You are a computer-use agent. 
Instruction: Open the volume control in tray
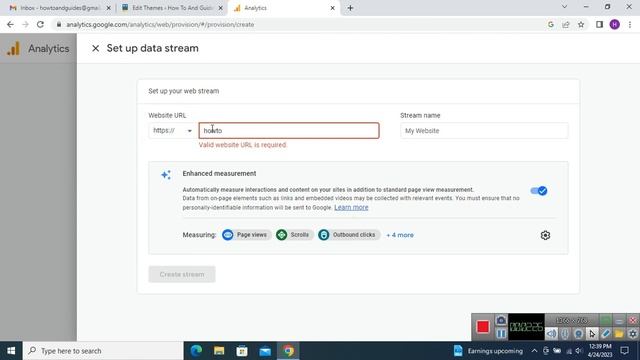tap(578, 351)
